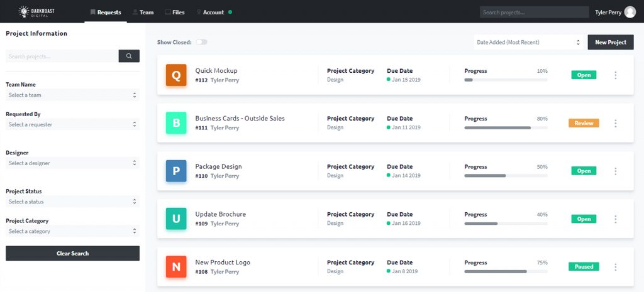The image size is (644, 292).
Task: Open the Designer dropdown
Action: coord(73,163)
